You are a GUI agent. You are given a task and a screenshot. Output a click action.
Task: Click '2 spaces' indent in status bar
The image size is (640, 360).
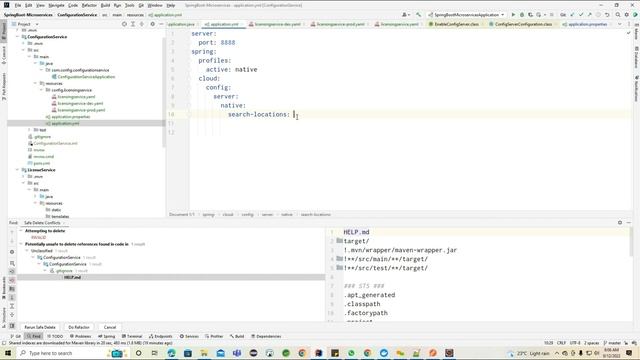click(x=591, y=343)
